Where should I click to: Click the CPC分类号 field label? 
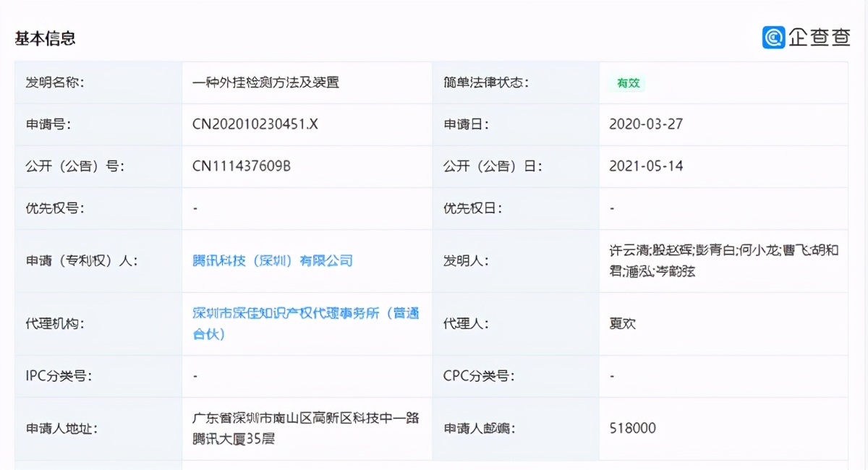[x=478, y=375]
